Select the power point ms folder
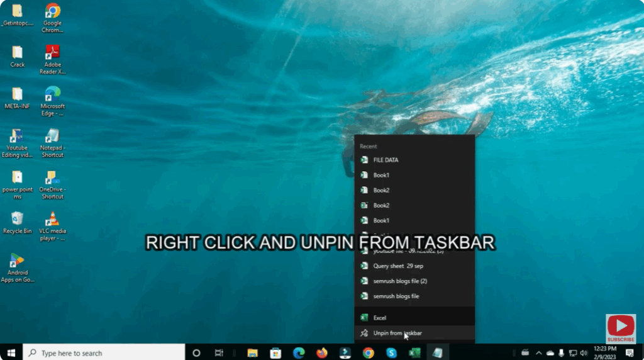 pyautogui.click(x=17, y=184)
